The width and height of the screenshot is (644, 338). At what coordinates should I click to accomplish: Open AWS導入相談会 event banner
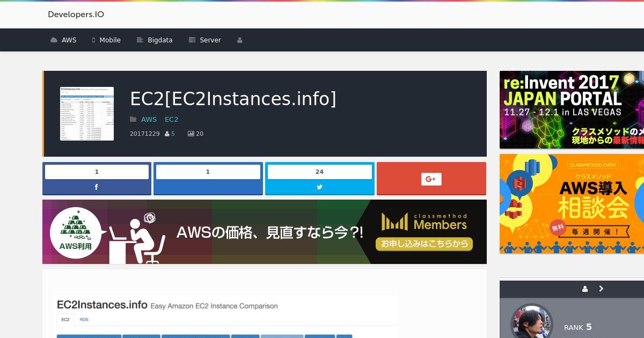pos(572,204)
